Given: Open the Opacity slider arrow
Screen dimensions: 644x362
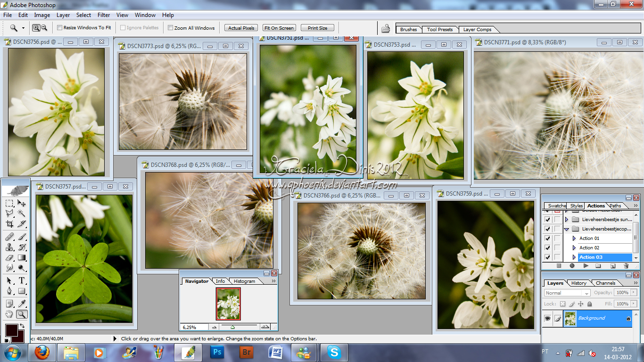Looking at the screenshot, I should (x=634, y=293).
